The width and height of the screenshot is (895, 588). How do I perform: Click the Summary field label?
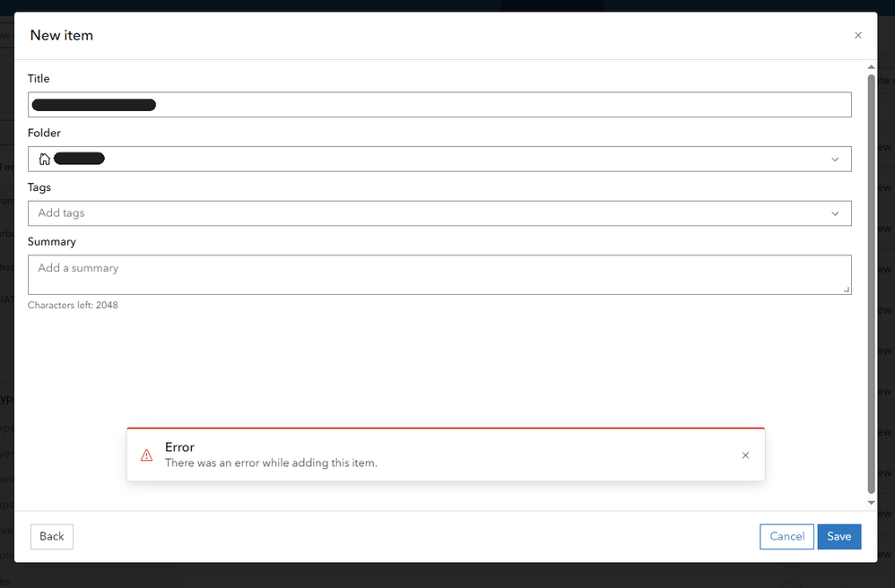coord(52,242)
